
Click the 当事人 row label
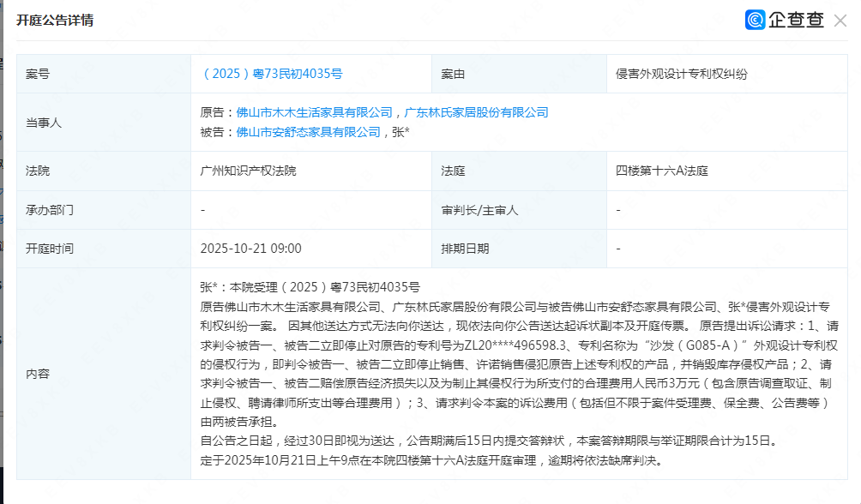pyautogui.click(x=44, y=123)
